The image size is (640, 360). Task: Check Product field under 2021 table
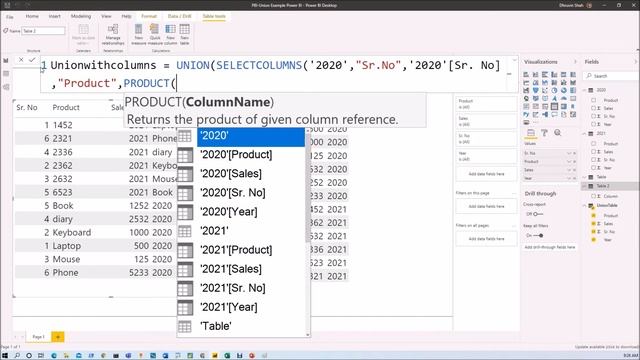pyautogui.click(x=594, y=144)
